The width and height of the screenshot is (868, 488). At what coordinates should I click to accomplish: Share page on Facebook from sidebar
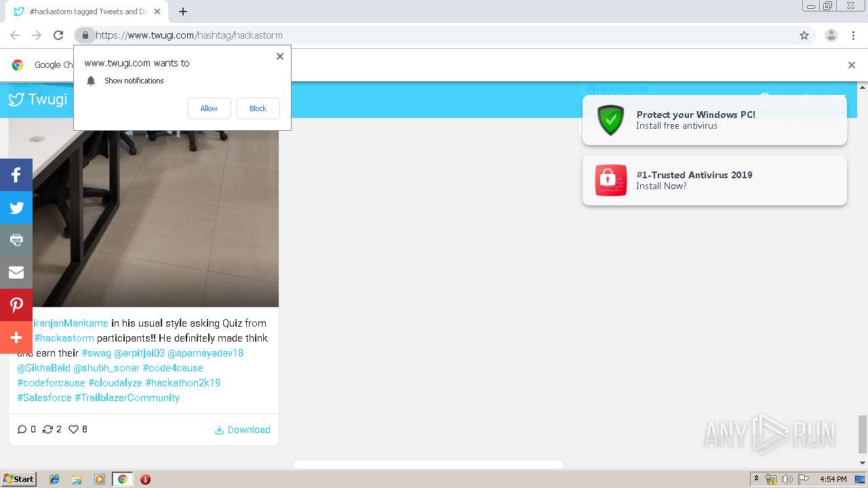pos(16,175)
